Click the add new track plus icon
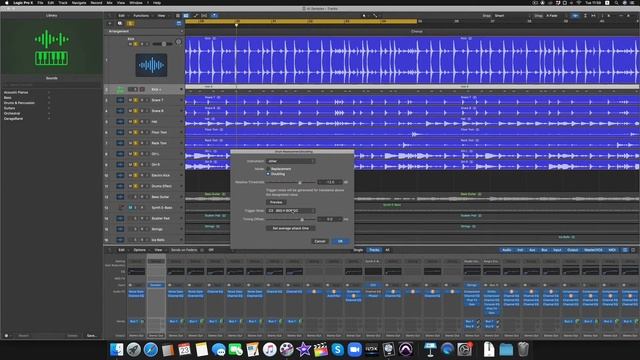Screen dimensions: 640x360 pos(109,23)
